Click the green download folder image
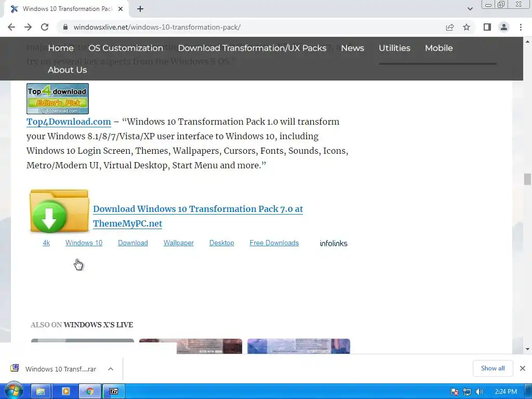The image size is (532, 399). tap(59, 211)
